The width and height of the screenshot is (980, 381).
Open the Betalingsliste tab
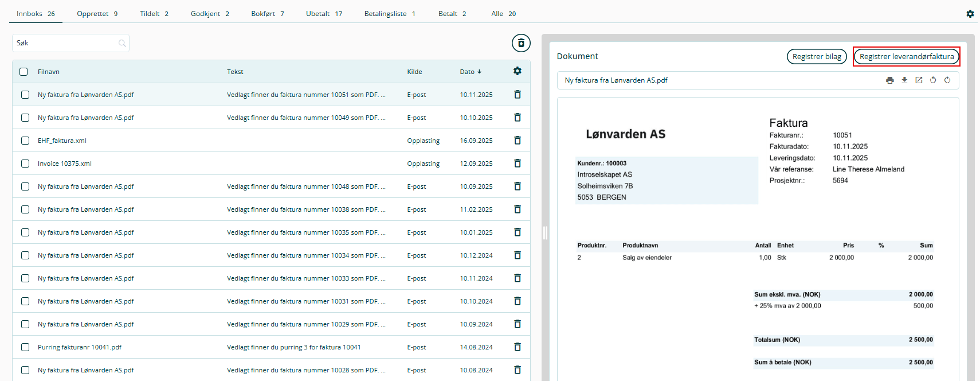point(390,14)
